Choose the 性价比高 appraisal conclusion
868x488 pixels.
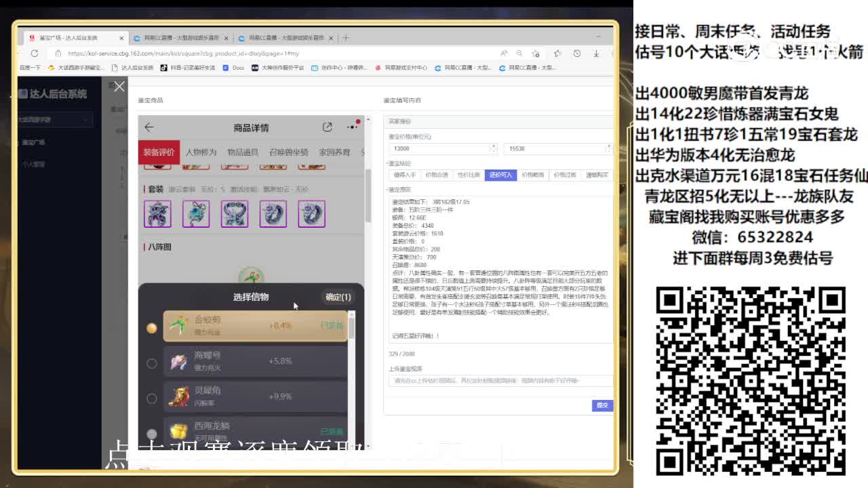(469, 175)
